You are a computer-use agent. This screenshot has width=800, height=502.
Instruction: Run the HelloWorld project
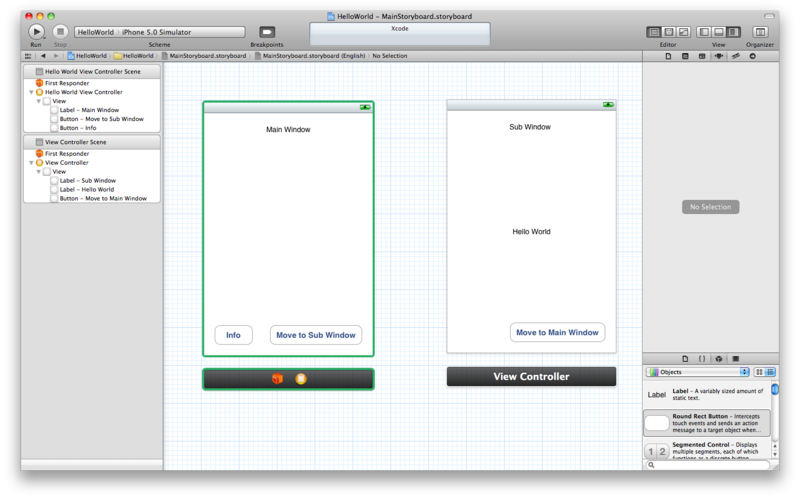click(x=36, y=32)
